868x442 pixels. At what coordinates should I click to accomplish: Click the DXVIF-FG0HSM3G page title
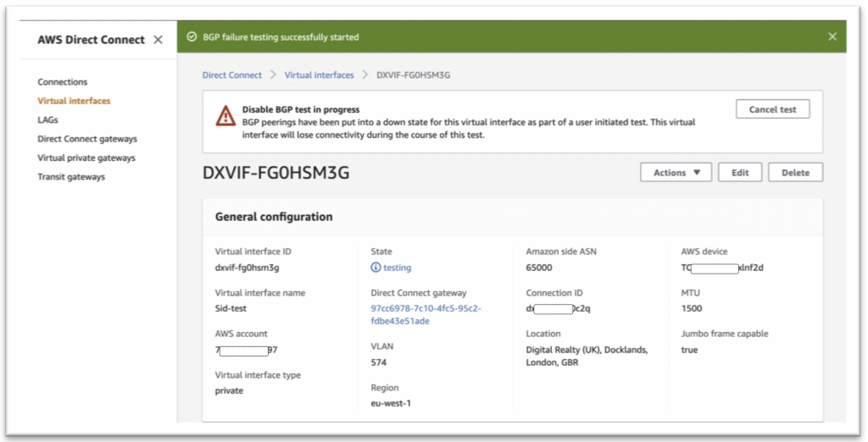275,173
